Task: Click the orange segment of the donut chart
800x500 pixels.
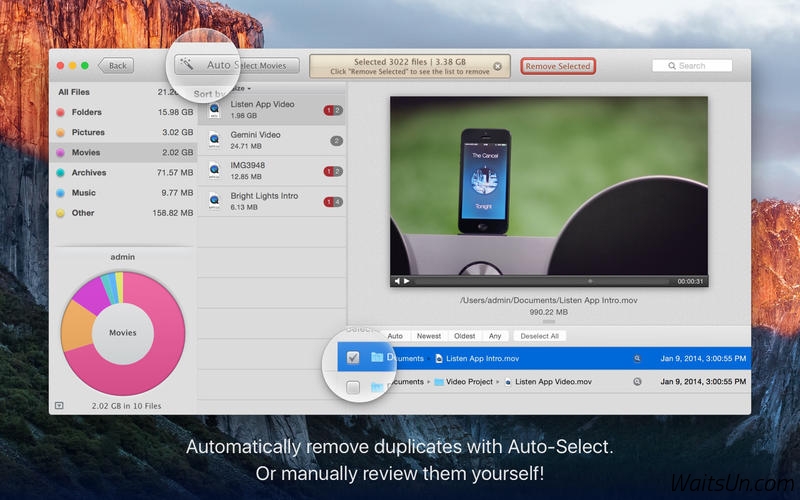Action: pyautogui.click(x=77, y=327)
